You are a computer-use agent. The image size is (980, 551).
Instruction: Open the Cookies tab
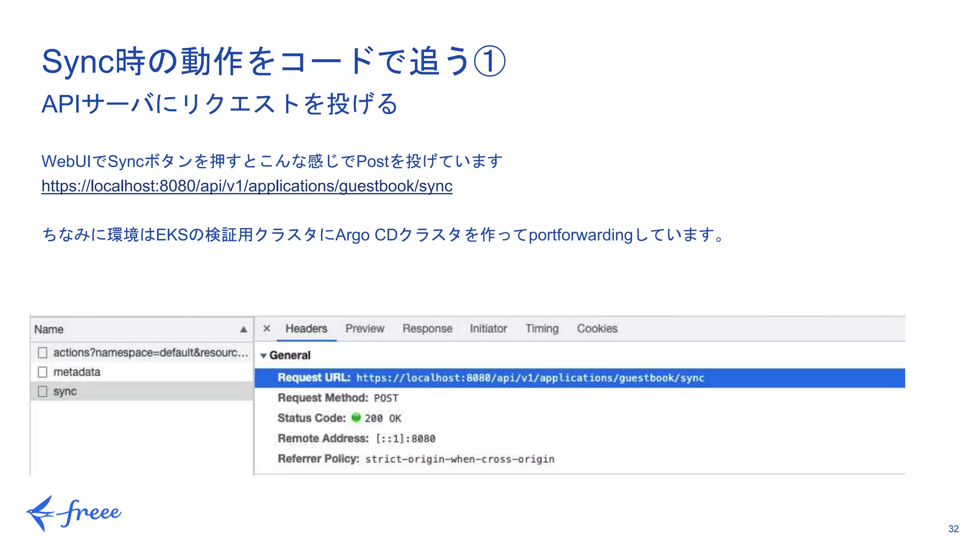point(597,329)
